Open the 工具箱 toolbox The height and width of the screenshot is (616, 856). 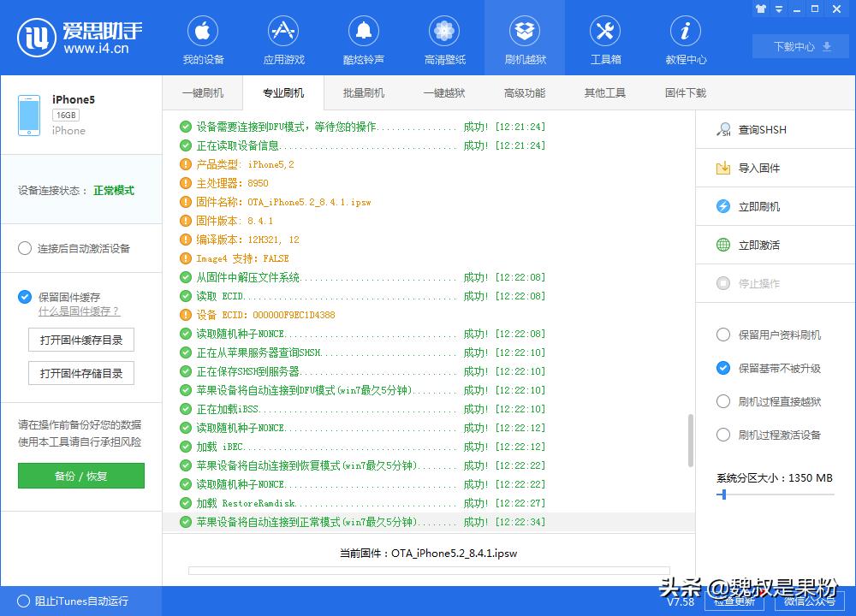[x=604, y=38]
